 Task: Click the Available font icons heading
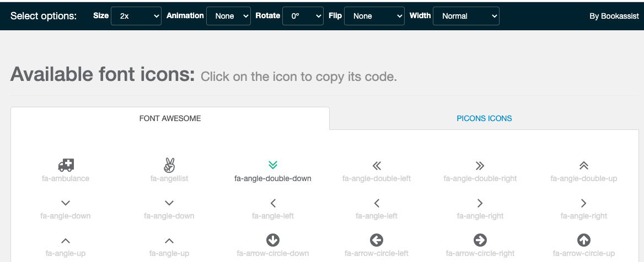[103, 74]
